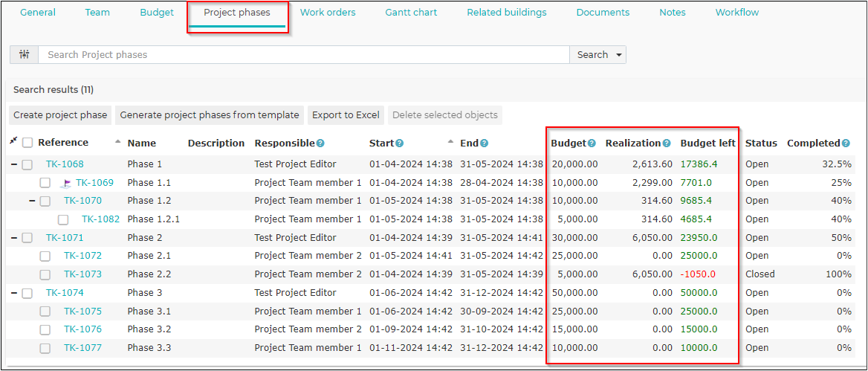
Task: Click the help icon next to Responsible
Action: click(320, 143)
